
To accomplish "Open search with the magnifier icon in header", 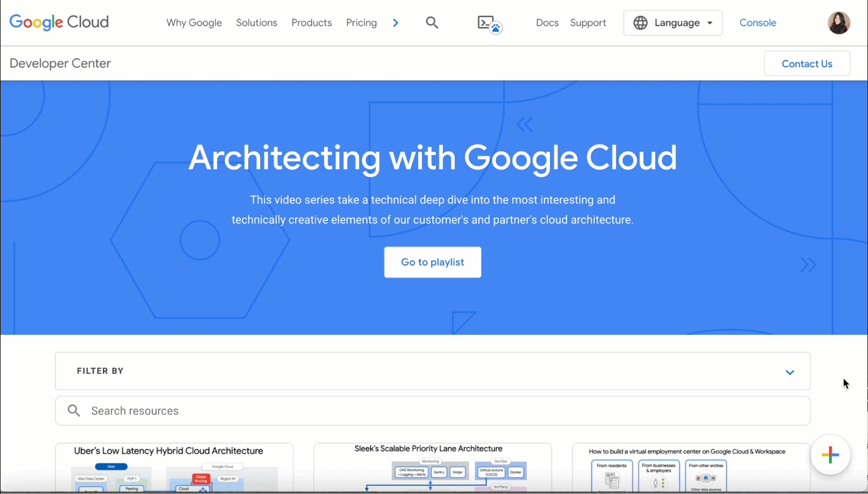I will [x=432, y=23].
